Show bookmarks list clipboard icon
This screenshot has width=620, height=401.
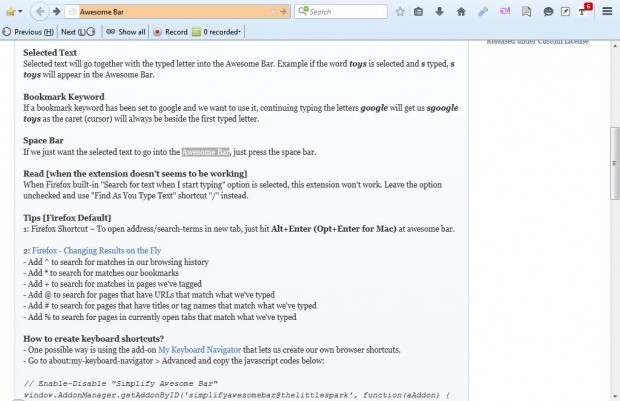(418, 12)
